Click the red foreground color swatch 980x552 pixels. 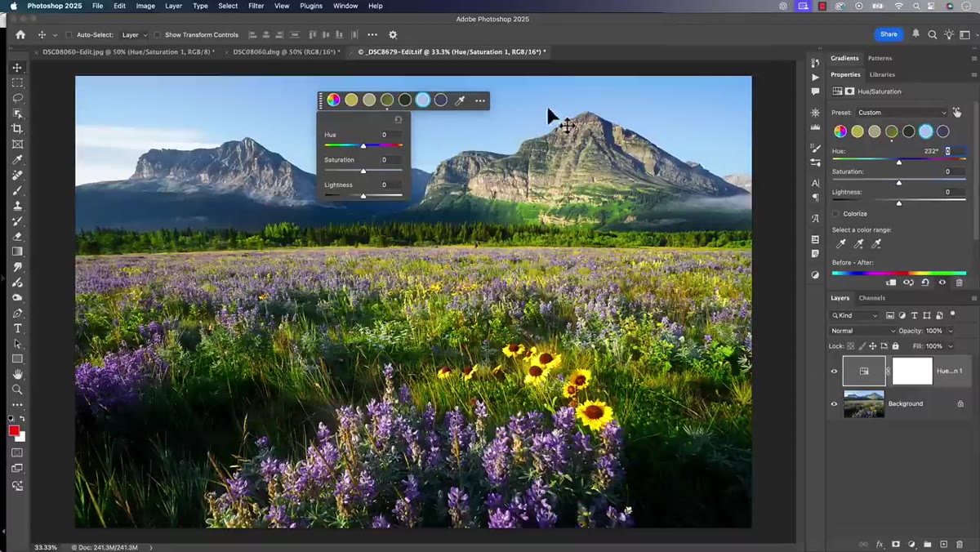[14, 430]
